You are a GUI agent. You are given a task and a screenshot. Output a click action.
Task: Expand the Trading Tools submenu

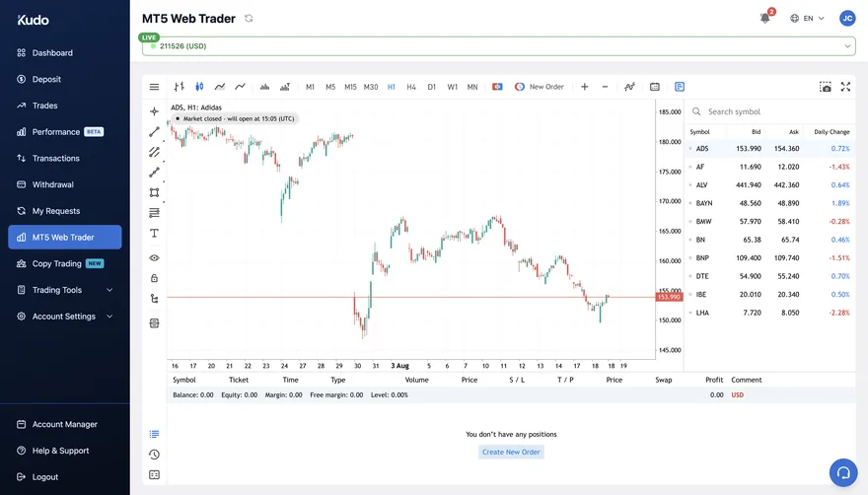tap(65, 290)
